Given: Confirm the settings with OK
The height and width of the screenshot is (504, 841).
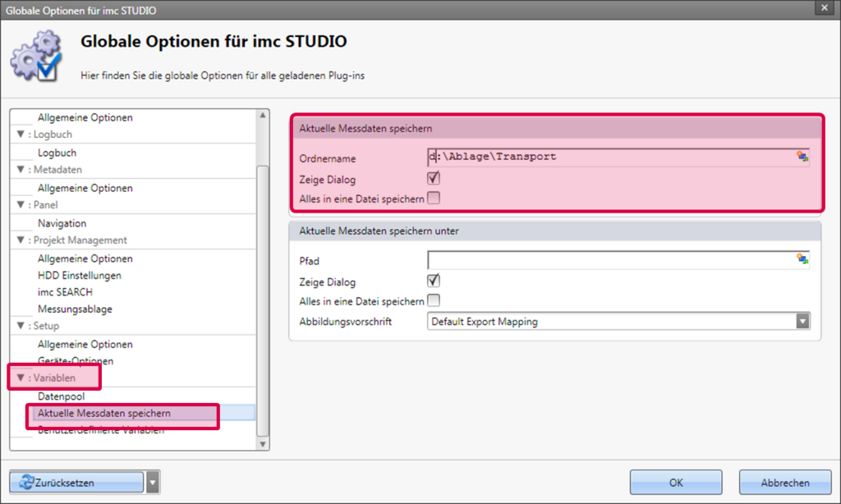Looking at the screenshot, I should click(x=675, y=482).
